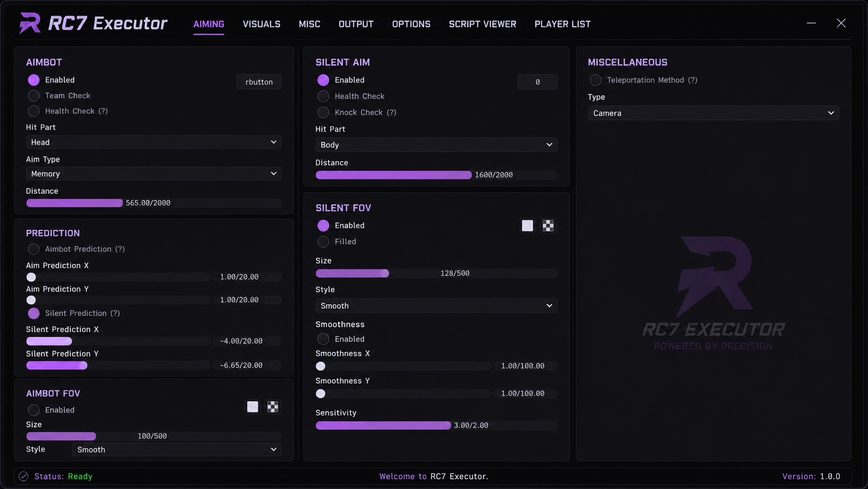Image resolution: width=868 pixels, height=489 pixels.
Task: Switch to the Aiming tab
Action: (x=209, y=24)
